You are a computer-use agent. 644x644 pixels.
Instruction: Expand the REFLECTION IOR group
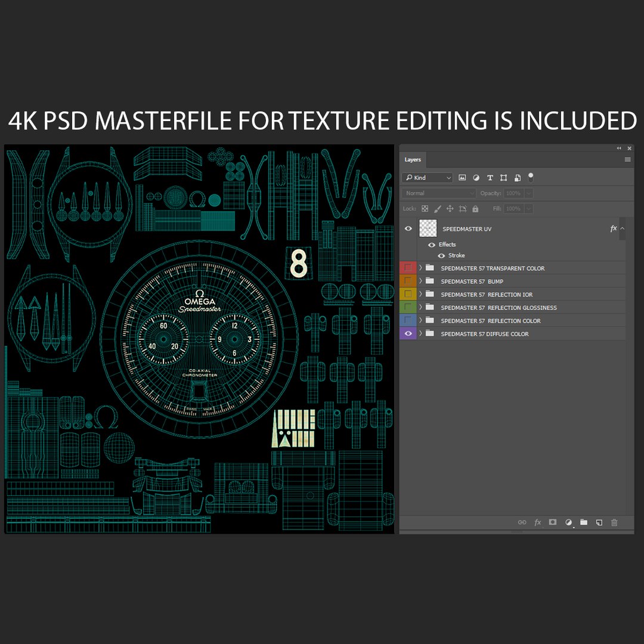pyautogui.click(x=420, y=294)
